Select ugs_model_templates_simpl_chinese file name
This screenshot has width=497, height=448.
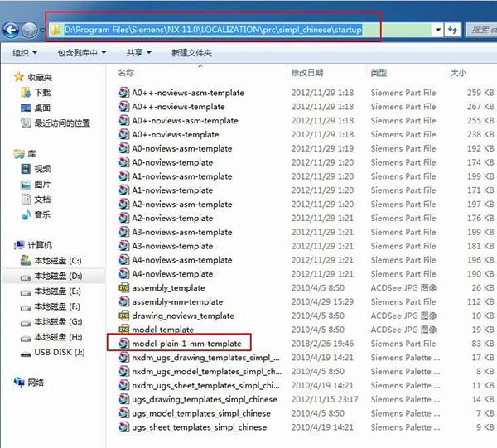pos(201,413)
